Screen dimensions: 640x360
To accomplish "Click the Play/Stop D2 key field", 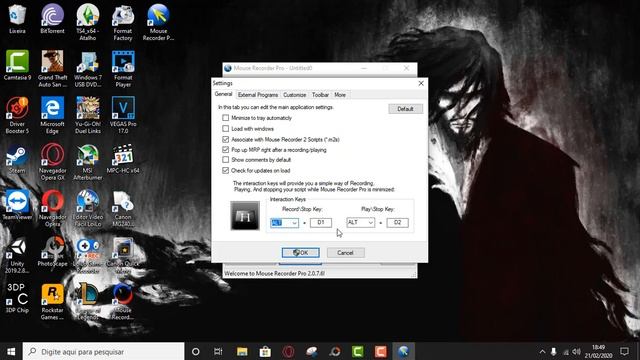I will pos(398,222).
